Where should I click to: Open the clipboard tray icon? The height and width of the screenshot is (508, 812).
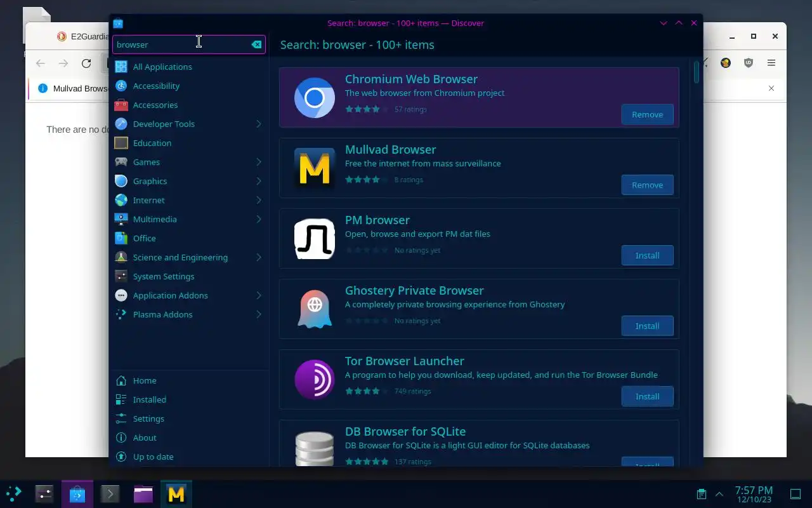coord(701,493)
